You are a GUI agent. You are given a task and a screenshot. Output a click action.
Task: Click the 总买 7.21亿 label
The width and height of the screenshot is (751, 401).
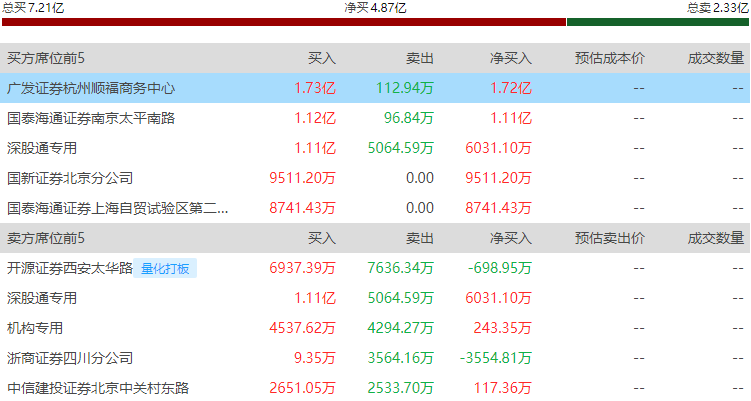(33, 8)
